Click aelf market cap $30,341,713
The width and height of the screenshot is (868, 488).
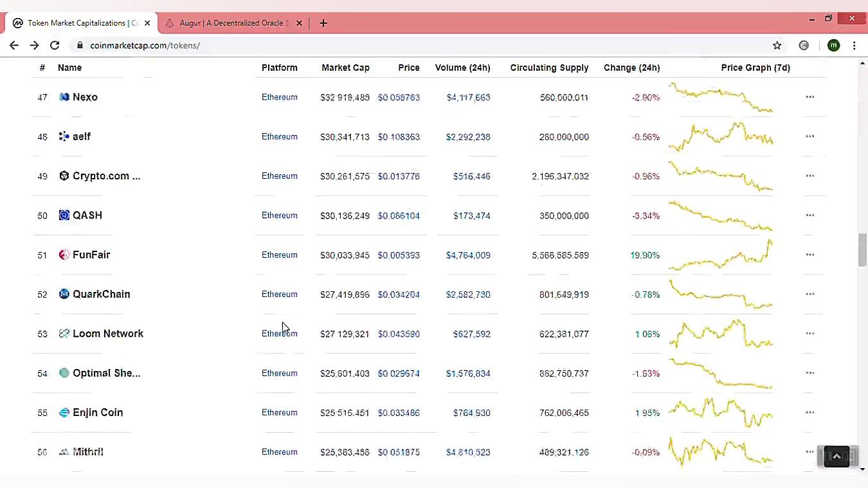pos(345,137)
